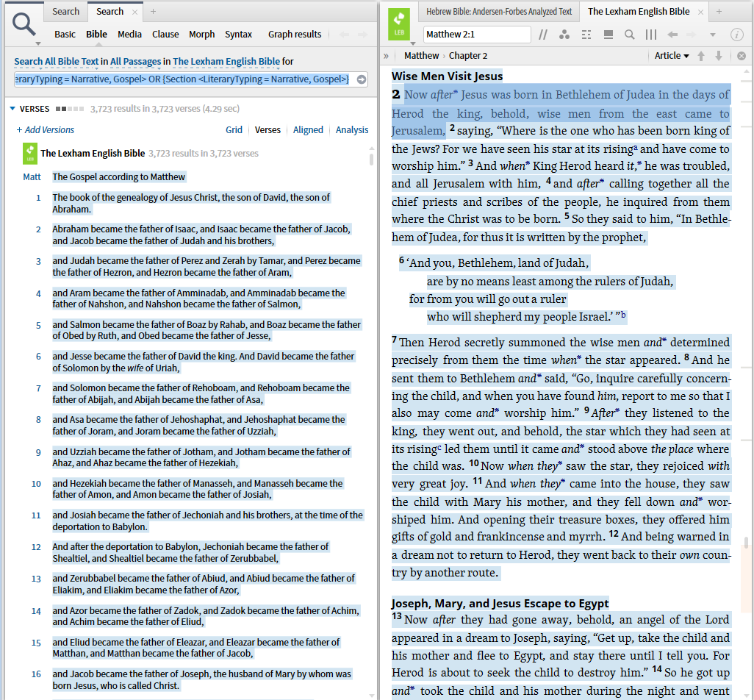Go forward with the LEB toolbar right arrow
754x700 pixels.
click(692, 35)
